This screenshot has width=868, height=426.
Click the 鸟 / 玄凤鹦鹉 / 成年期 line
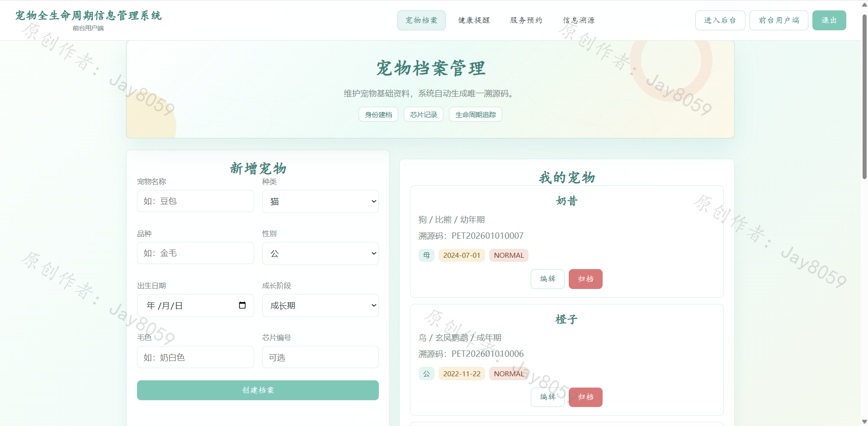pos(460,337)
